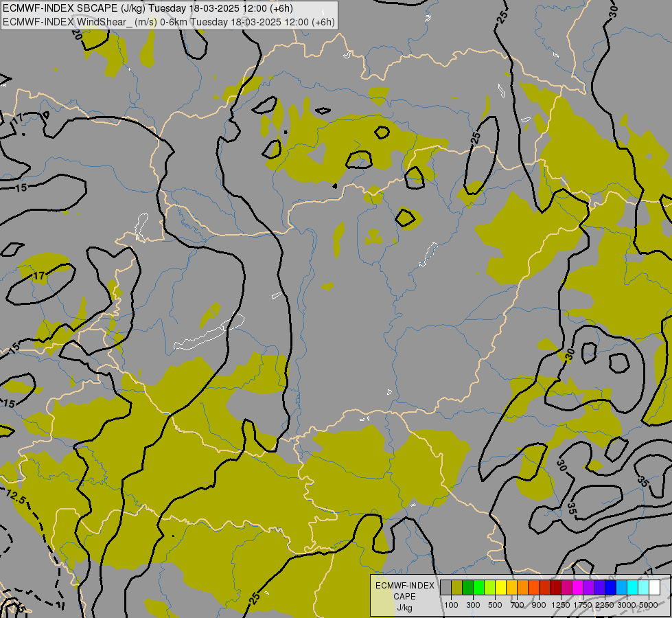
Task: Click the legend value 1750
Action: pos(583,605)
